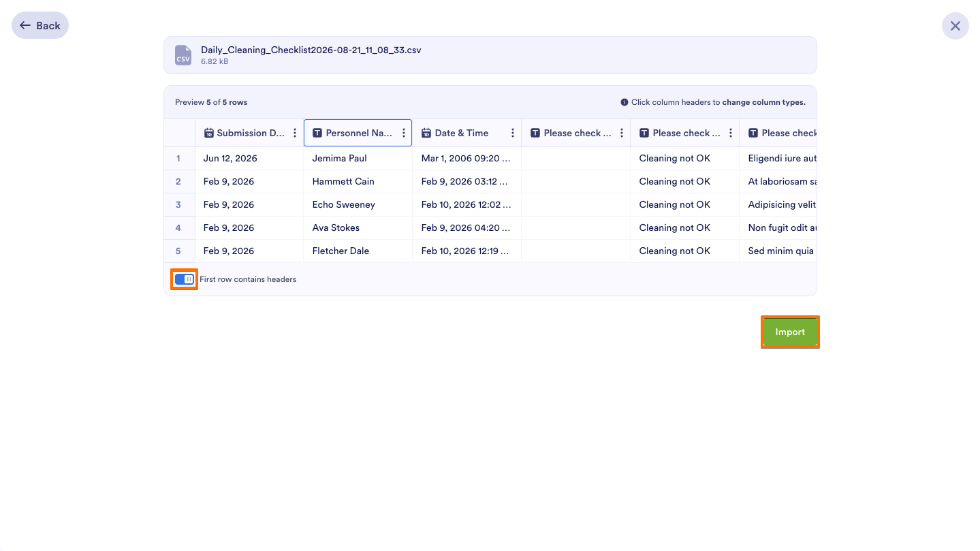Click cell Sed minim quia
980x551 pixels.
point(778,251)
